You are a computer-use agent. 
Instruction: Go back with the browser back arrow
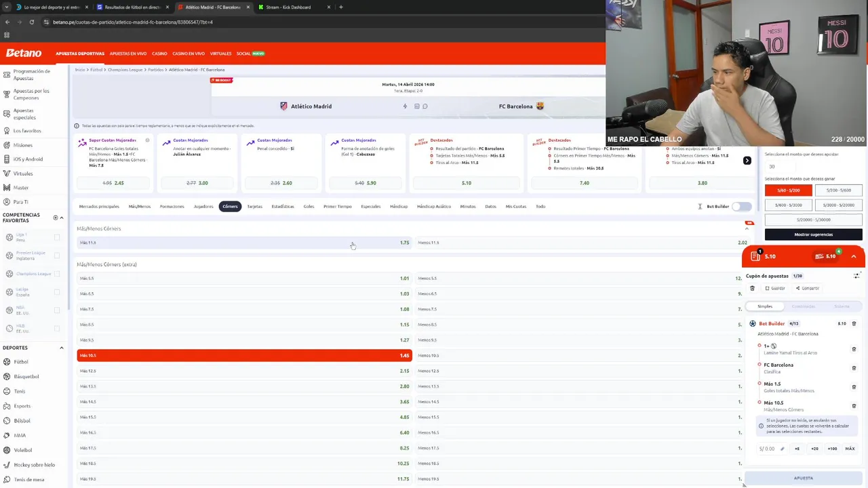tap(7, 22)
